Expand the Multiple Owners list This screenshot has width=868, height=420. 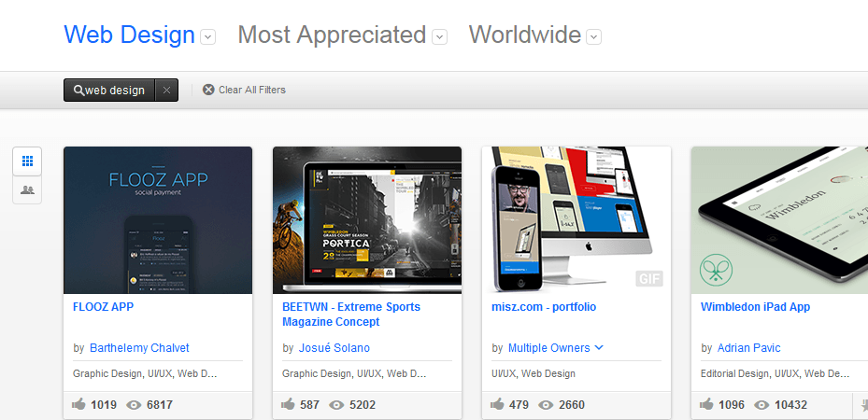click(598, 347)
